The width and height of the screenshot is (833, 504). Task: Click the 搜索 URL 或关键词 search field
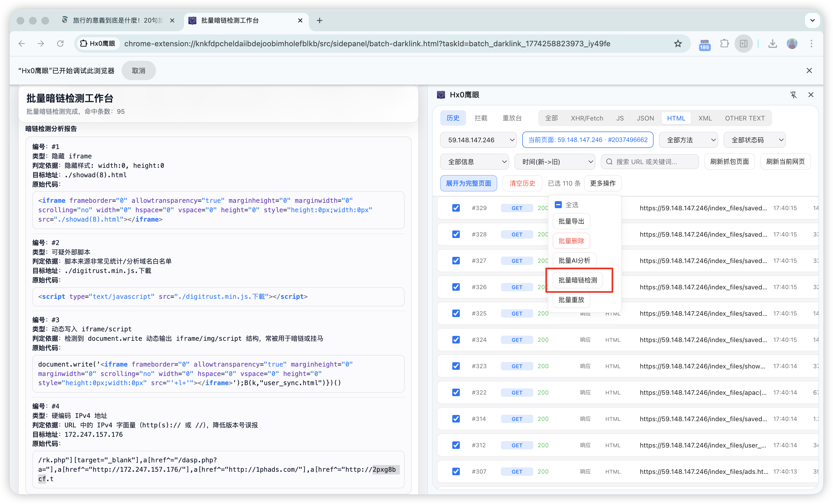pyautogui.click(x=650, y=162)
